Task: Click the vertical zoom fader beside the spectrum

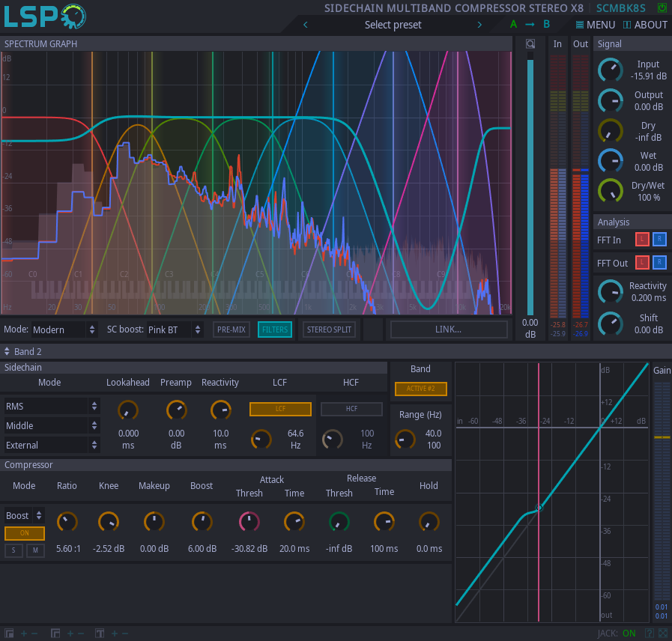Action: tap(530, 184)
